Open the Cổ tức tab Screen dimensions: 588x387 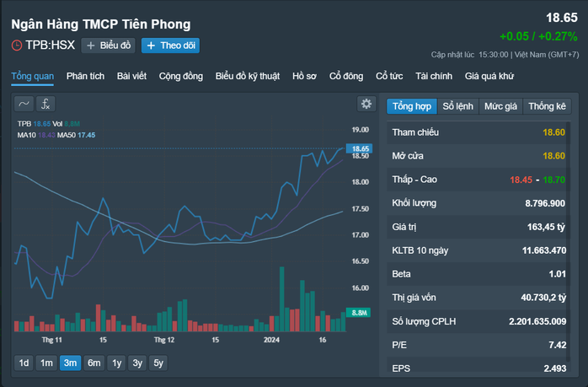[x=389, y=76]
